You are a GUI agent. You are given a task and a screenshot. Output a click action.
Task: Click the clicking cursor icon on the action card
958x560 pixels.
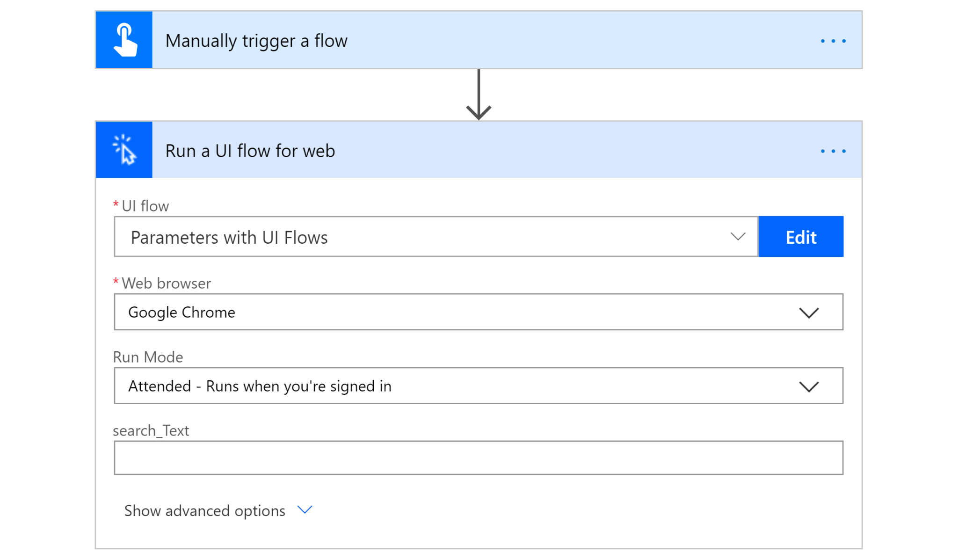(x=123, y=150)
